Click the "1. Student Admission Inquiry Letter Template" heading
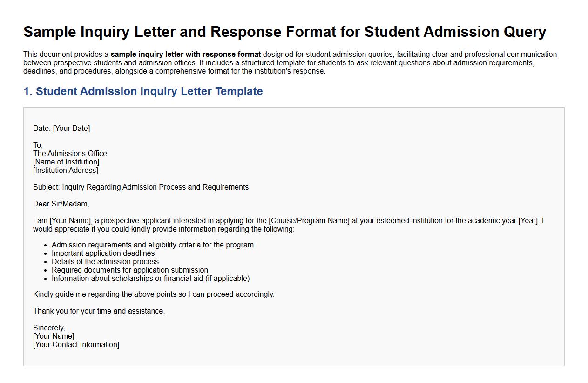The width and height of the screenshot is (588, 383). point(143,91)
